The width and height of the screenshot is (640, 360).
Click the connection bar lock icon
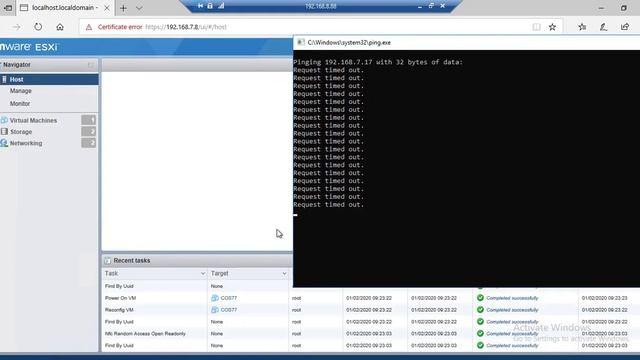pos(210,6)
